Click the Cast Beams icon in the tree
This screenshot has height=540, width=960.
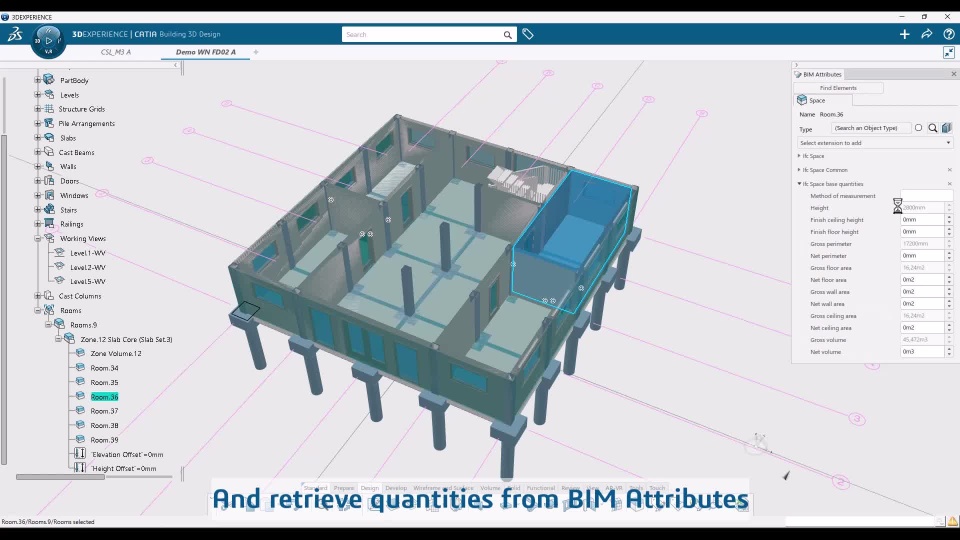[x=49, y=152]
